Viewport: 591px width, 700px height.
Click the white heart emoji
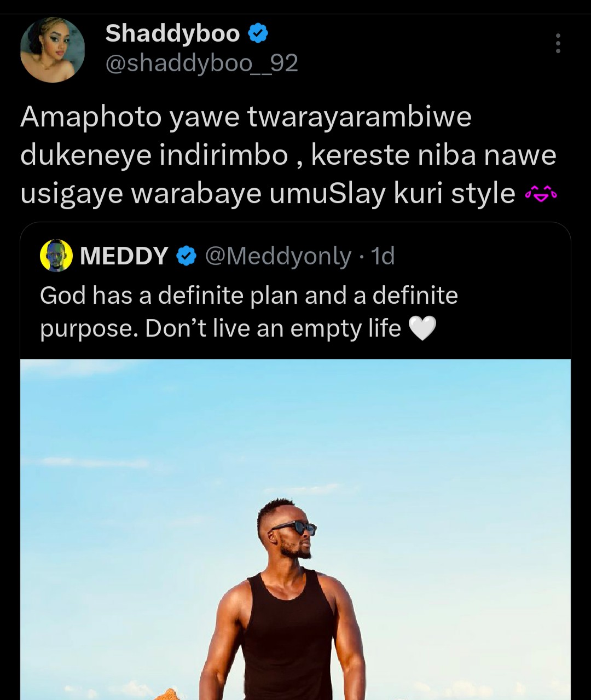(422, 328)
